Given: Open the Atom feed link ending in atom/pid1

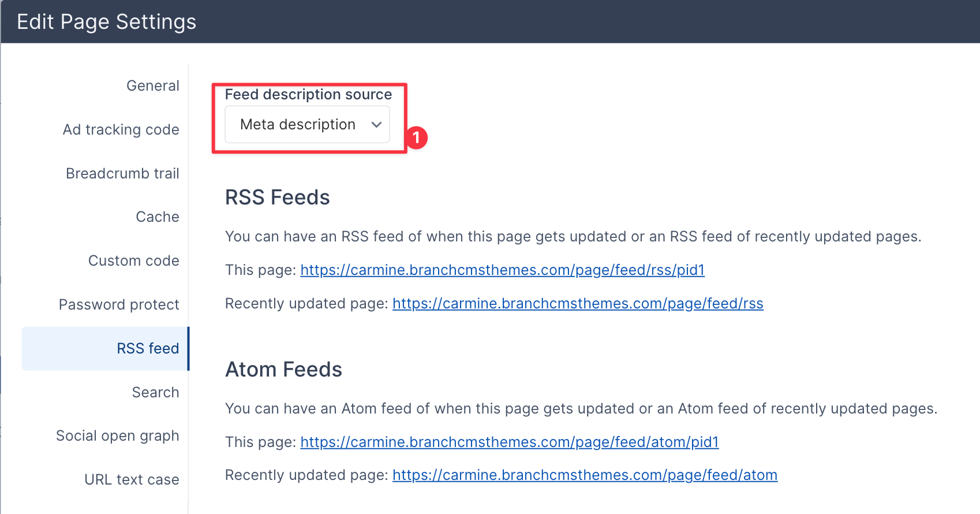Looking at the screenshot, I should pyautogui.click(x=510, y=442).
